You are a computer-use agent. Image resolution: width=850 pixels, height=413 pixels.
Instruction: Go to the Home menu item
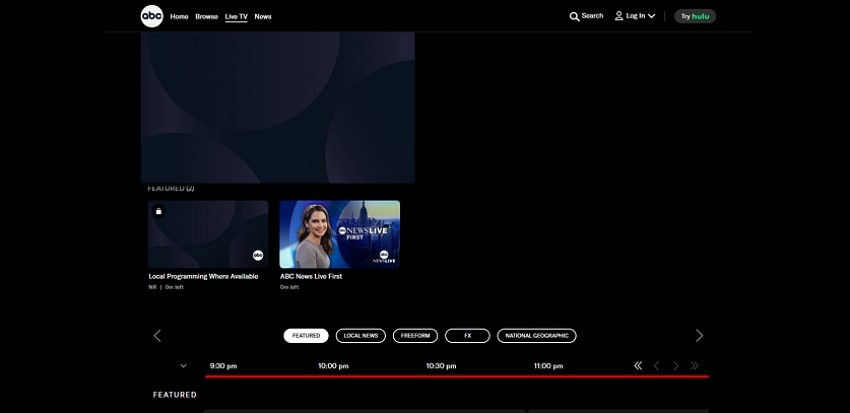179,17
